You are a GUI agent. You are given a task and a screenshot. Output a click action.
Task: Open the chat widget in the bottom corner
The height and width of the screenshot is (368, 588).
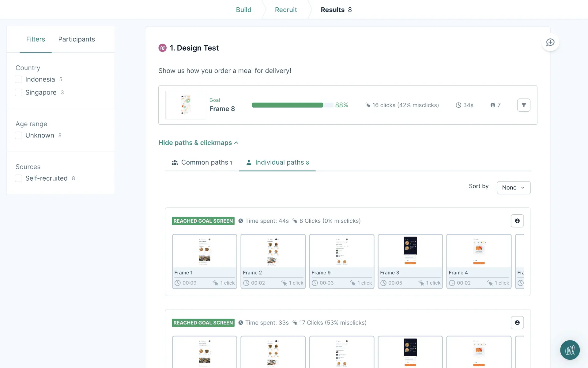[570, 350]
